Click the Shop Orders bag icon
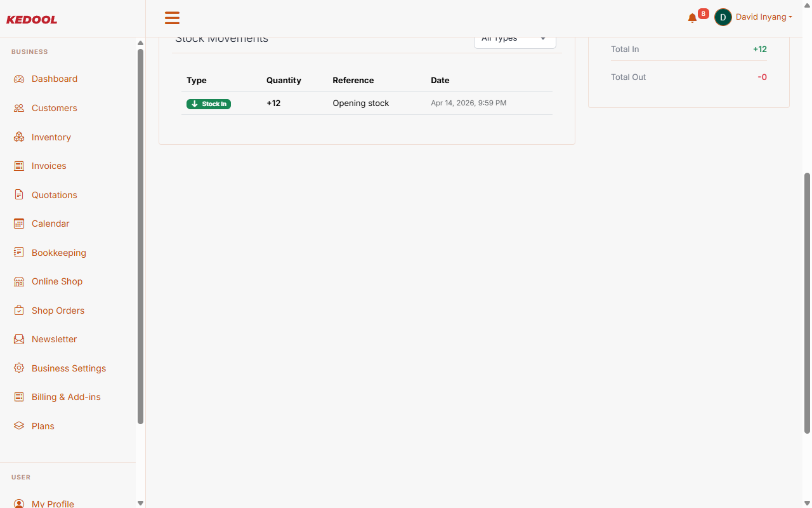This screenshot has height=508, width=812. tap(19, 311)
